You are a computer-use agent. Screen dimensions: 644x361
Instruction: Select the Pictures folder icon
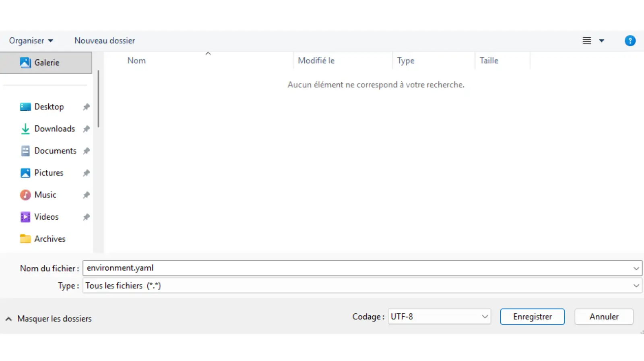[25, 173]
